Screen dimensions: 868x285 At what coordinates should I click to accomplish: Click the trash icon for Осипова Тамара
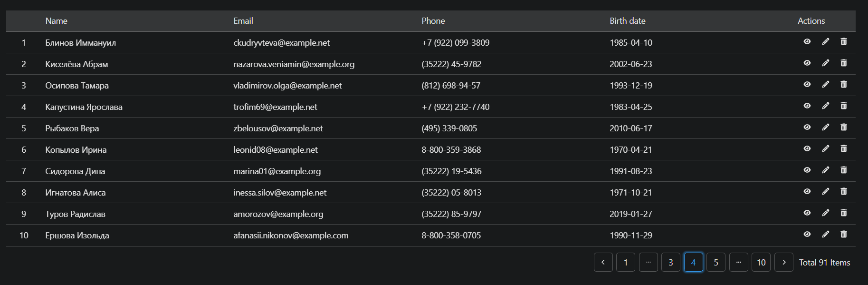[844, 84]
